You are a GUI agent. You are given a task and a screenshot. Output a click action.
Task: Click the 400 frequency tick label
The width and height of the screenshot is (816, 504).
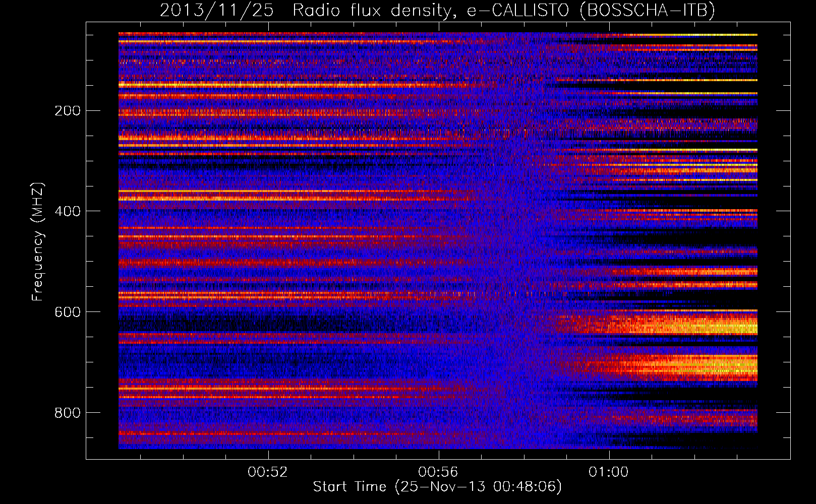68,211
